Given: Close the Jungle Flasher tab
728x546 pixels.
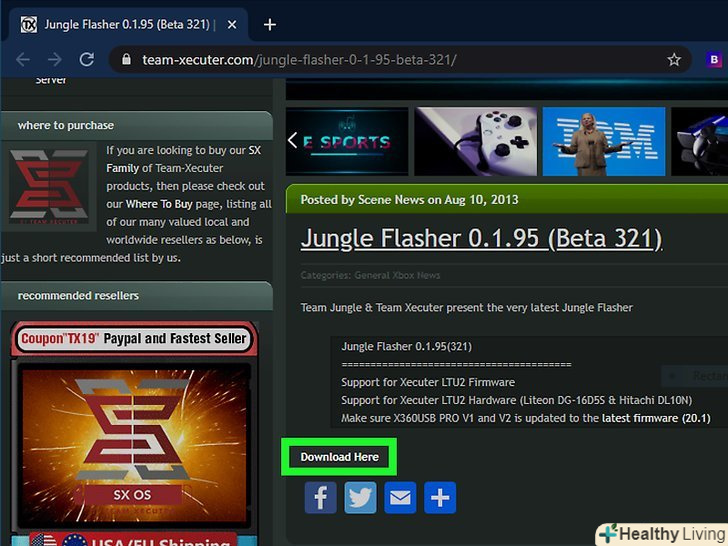Looking at the screenshot, I should 232,24.
